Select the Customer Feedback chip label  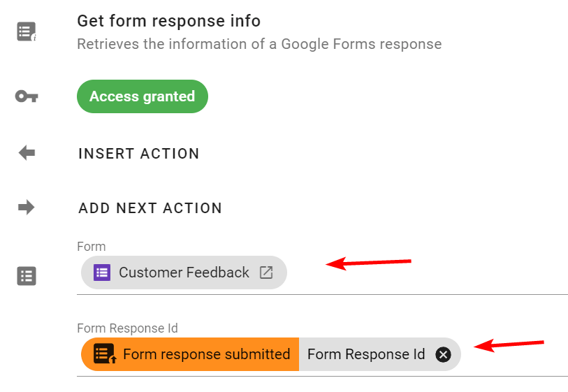(x=184, y=273)
